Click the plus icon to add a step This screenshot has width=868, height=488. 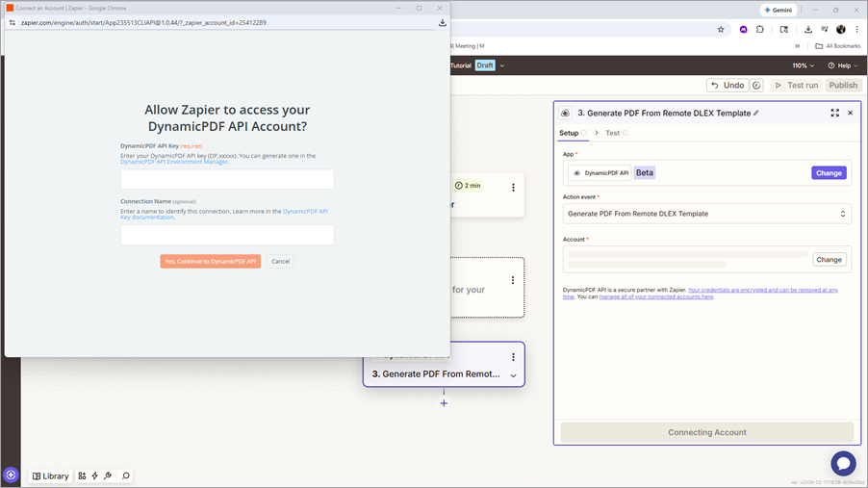444,402
